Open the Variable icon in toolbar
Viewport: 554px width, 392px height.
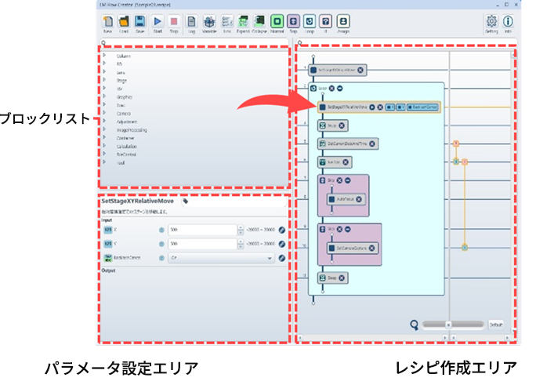(209, 24)
